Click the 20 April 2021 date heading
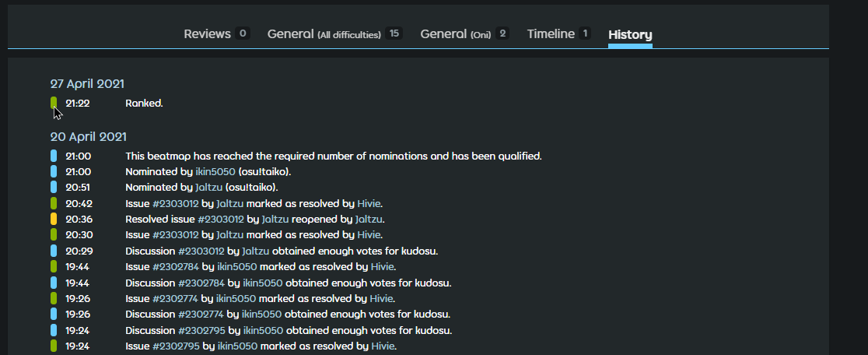 (89, 136)
